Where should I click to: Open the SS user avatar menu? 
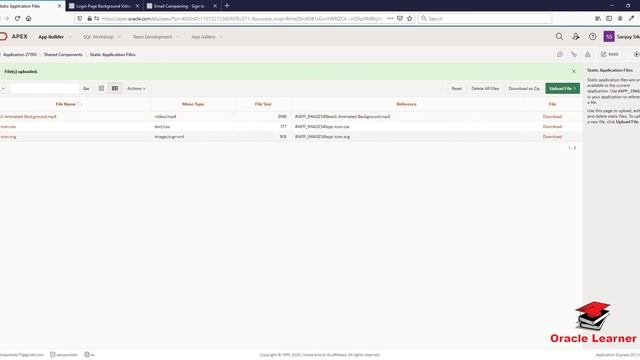(x=609, y=37)
